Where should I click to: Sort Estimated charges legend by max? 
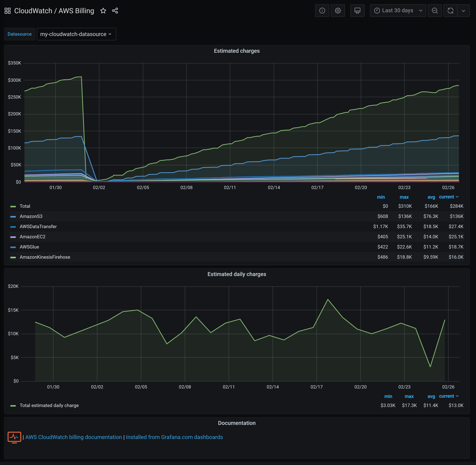pyautogui.click(x=404, y=197)
